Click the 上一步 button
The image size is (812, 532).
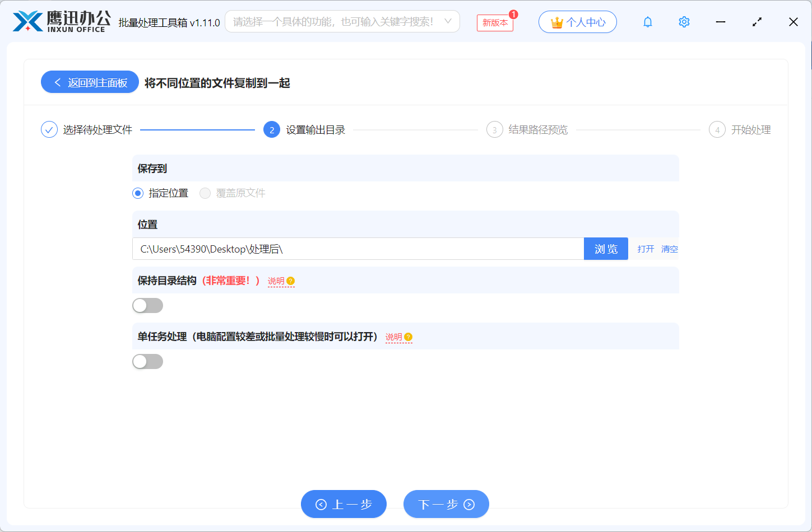click(344, 504)
